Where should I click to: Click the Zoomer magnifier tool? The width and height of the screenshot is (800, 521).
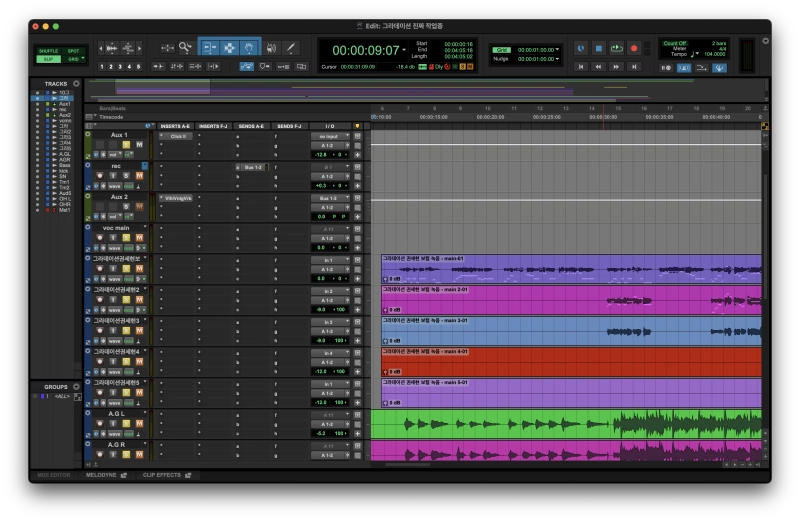point(185,47)
